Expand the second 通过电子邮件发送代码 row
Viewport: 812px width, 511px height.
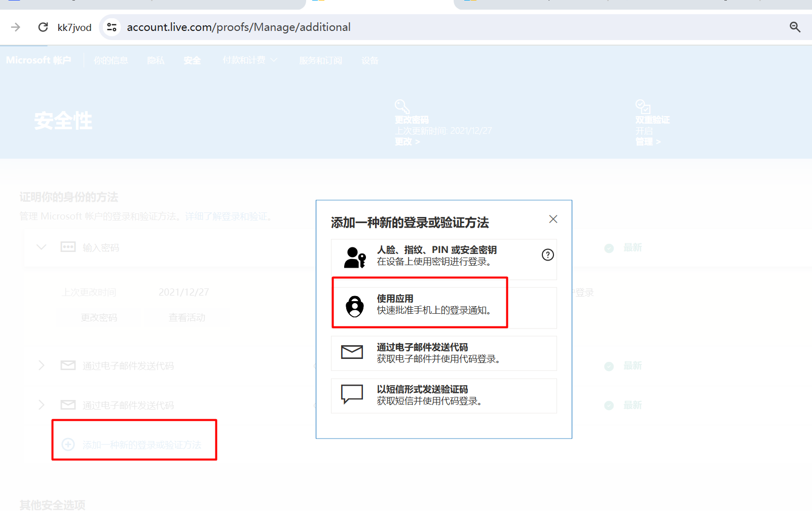coord(42,405)
